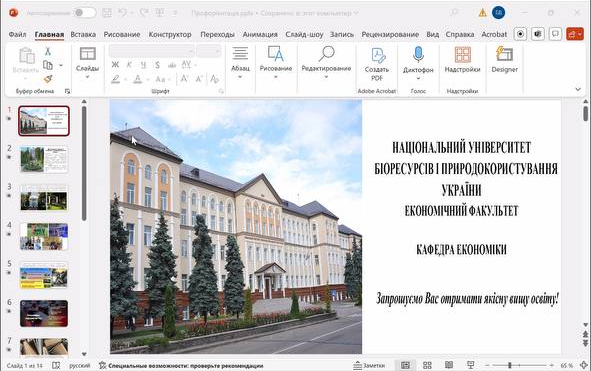The width and height of the screenshot is (591, 371).
Task: Open the user account avatar
Action: coord(498,13)
